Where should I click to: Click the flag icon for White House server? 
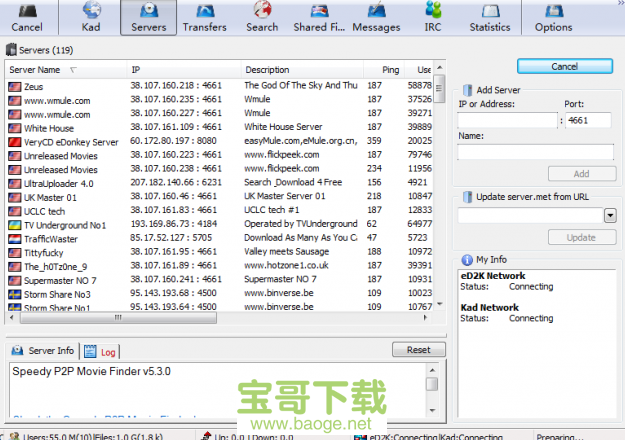15,128
